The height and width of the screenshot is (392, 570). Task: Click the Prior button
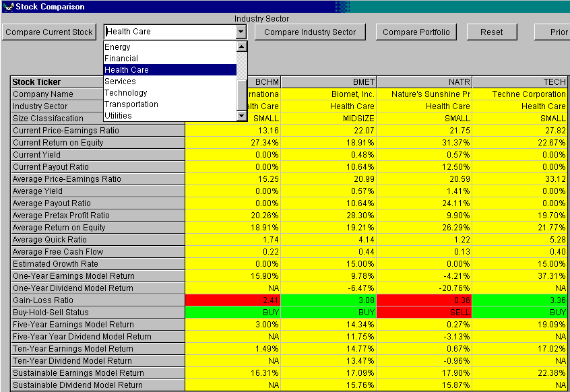(552, 32)
